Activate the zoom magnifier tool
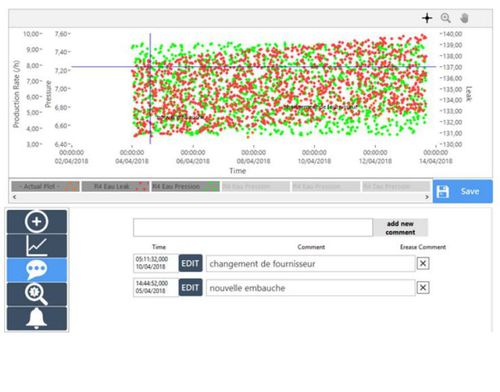 coord(446,18)
